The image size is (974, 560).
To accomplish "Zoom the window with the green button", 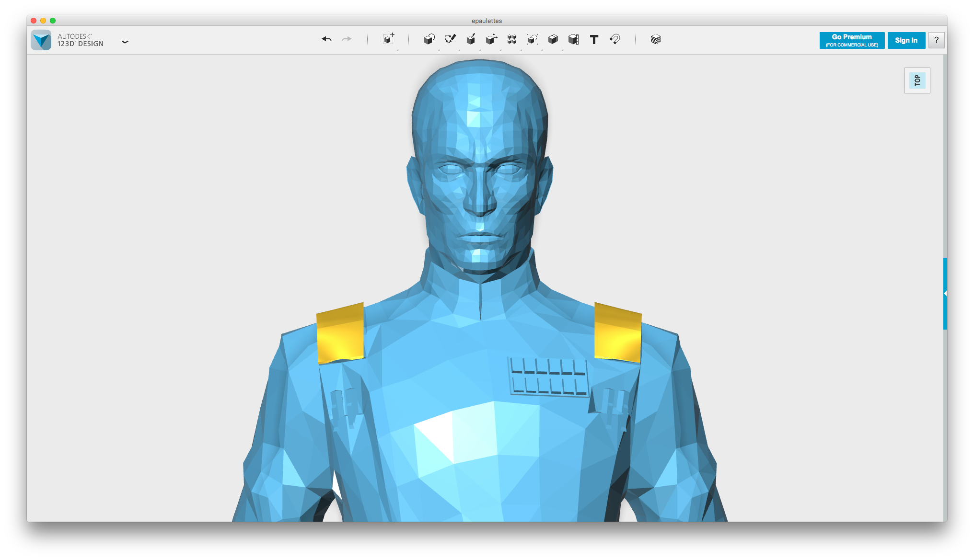I will tap(53, 21).
